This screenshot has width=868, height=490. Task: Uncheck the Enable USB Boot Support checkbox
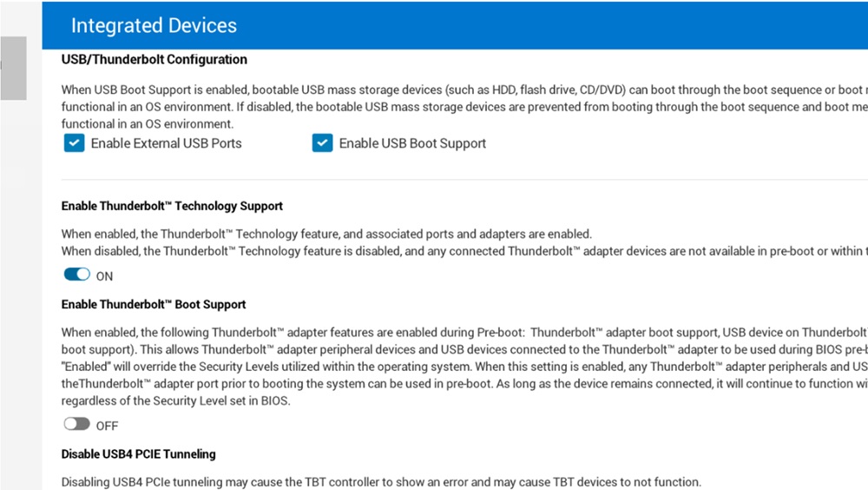[323, 143]
